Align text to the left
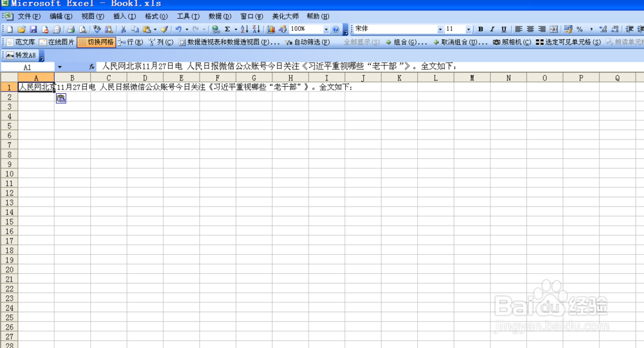 (518, 29)
